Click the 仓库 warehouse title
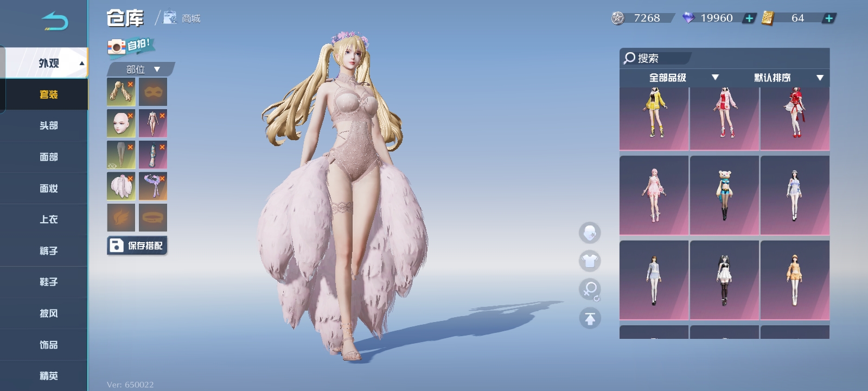 pos(125,18)
